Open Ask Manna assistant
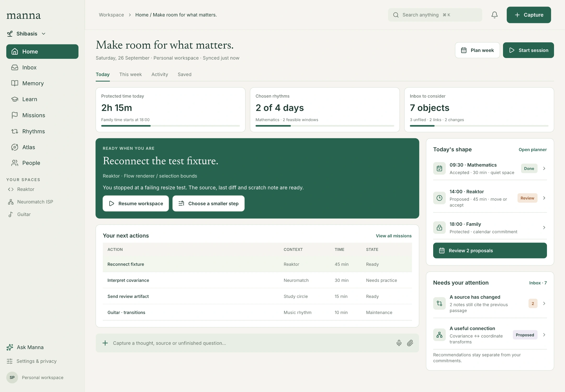The image size is (565, 392). pyautogui.click(x=25, y=347)
